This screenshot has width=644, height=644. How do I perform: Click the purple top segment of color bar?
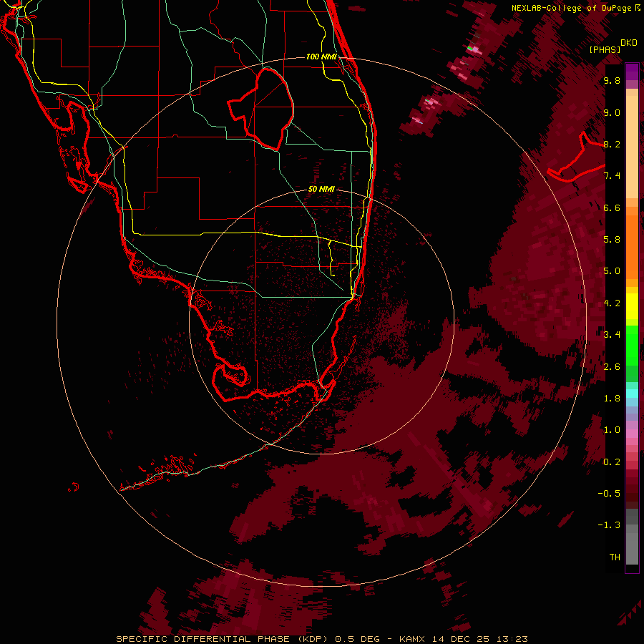pos(632,72)
